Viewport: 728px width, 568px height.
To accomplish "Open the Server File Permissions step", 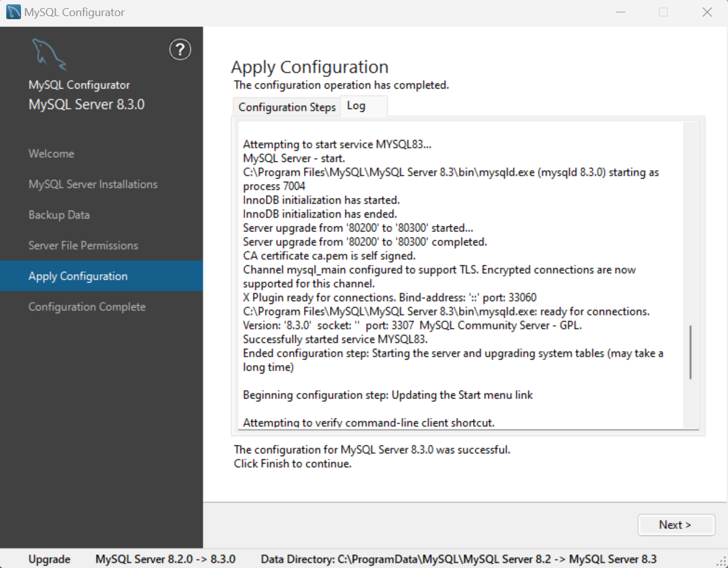I will [83, 245].
